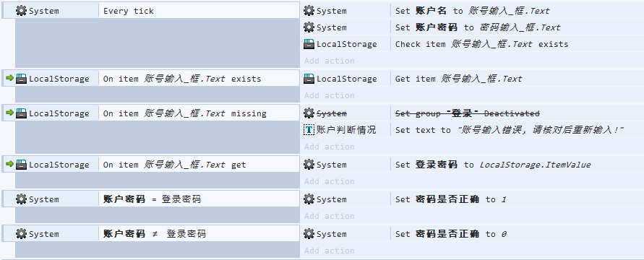Add action under the Every tick event
This screenshot has height=260, width=644.
click(330, 61)
